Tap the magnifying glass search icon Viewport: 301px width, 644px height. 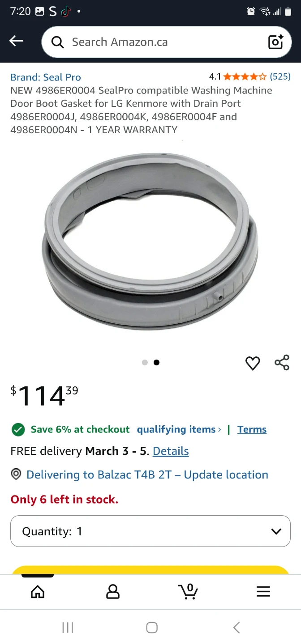pos(57,42)
